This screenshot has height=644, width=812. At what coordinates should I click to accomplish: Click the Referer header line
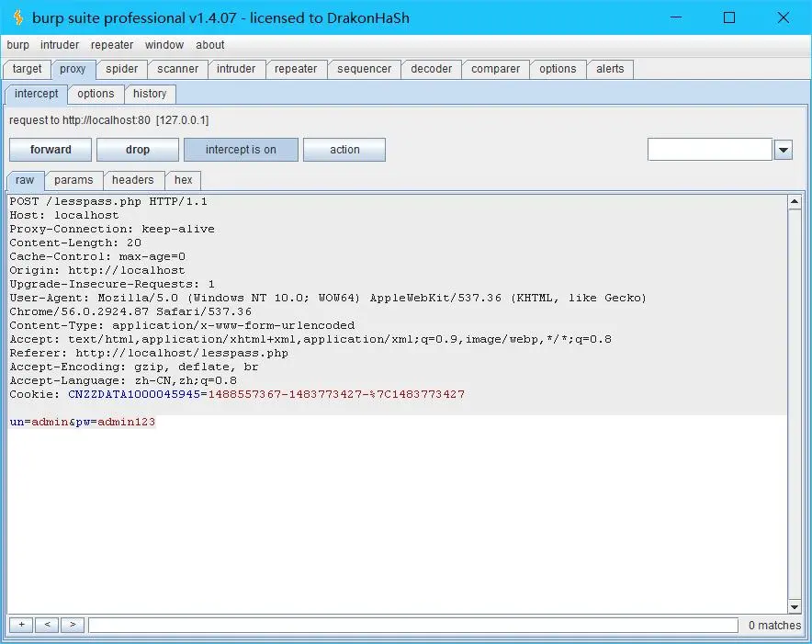tap(149, 353)
